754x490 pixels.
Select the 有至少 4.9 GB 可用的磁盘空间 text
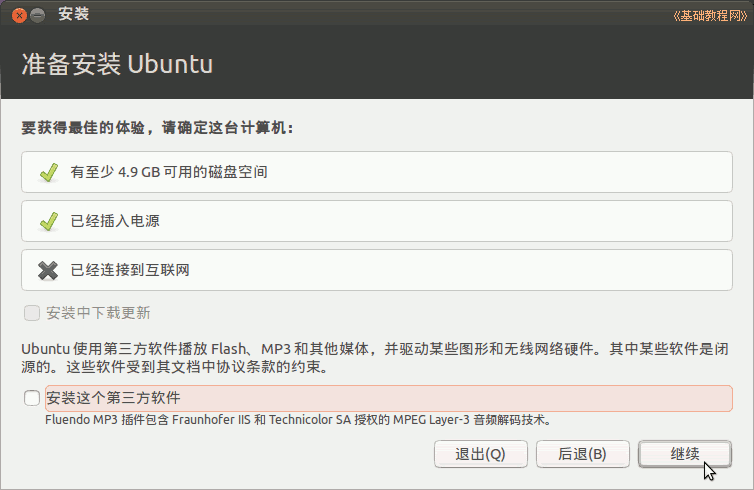click(169, 172)
